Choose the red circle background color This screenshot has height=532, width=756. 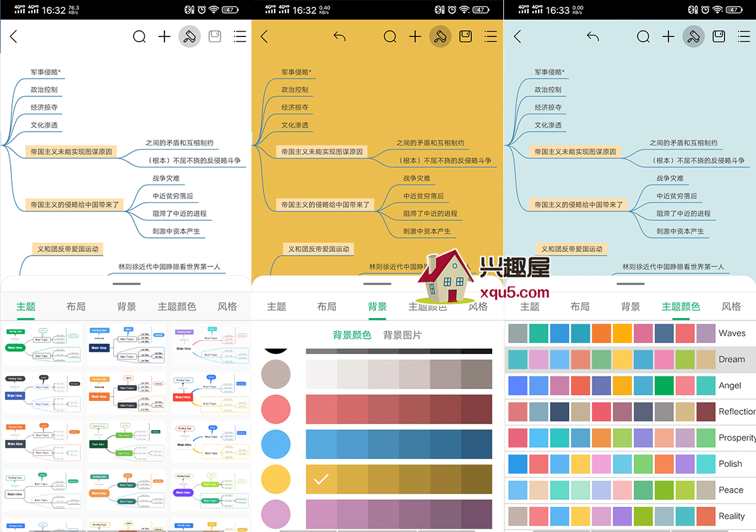275,409
